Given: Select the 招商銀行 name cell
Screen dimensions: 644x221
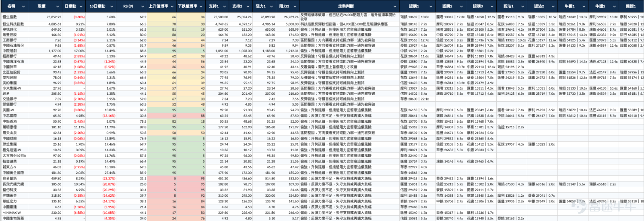Looking at the screenshot, I should coord(14,56).
